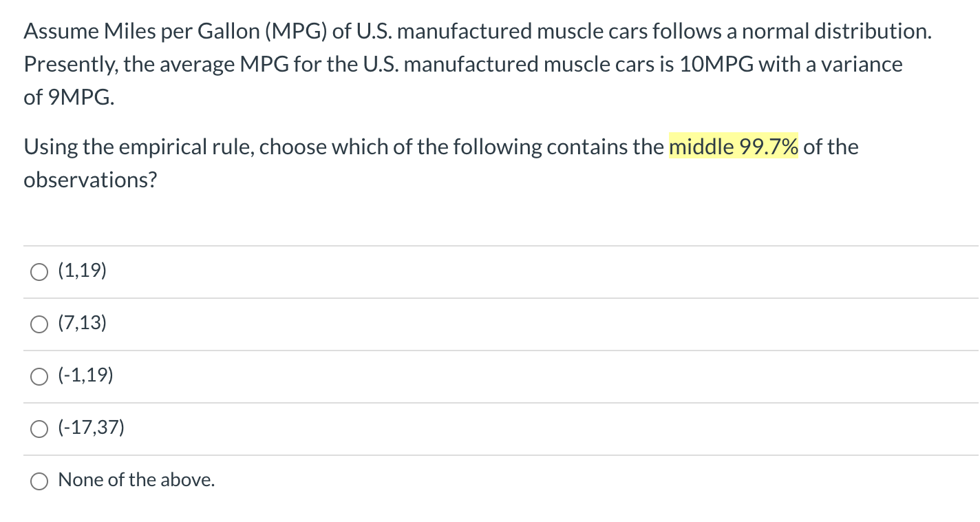980x522 pixels.
Task: Choose the None of the above option
Action: click(x=39, y=481)
